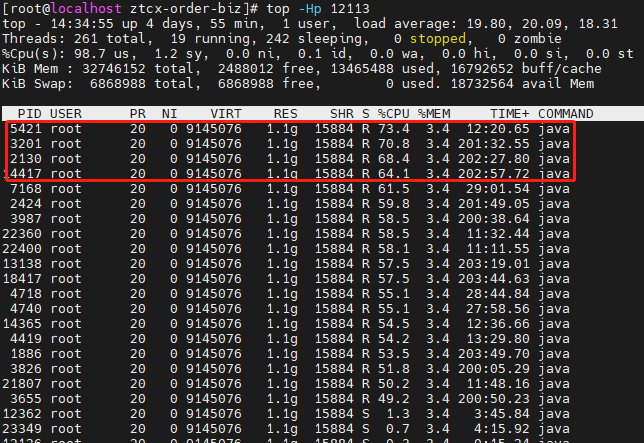Image resolution: width=644 pixels, height=443 pixels.
Task: Click the 61.5 CPU value
Action: pos(393,189)
